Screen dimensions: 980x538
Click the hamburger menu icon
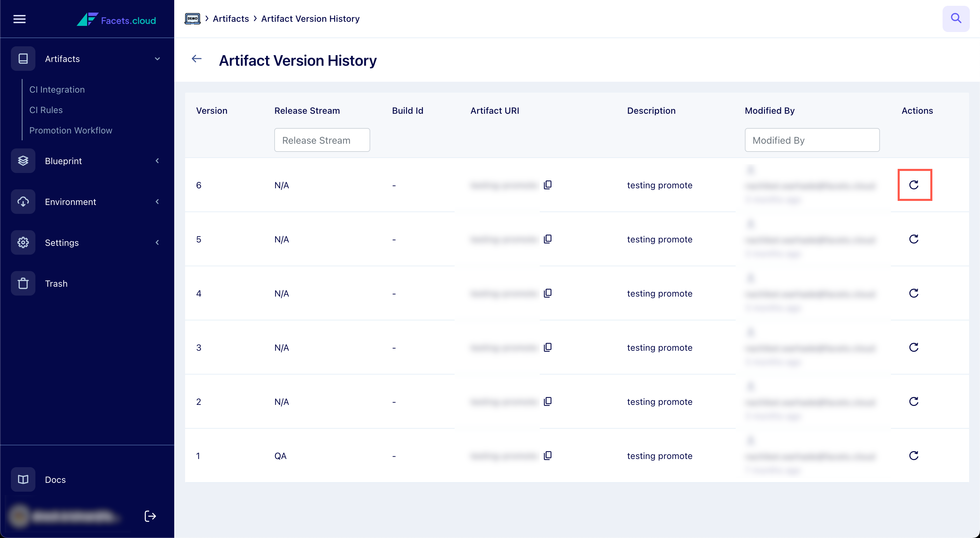pos(19,19)
